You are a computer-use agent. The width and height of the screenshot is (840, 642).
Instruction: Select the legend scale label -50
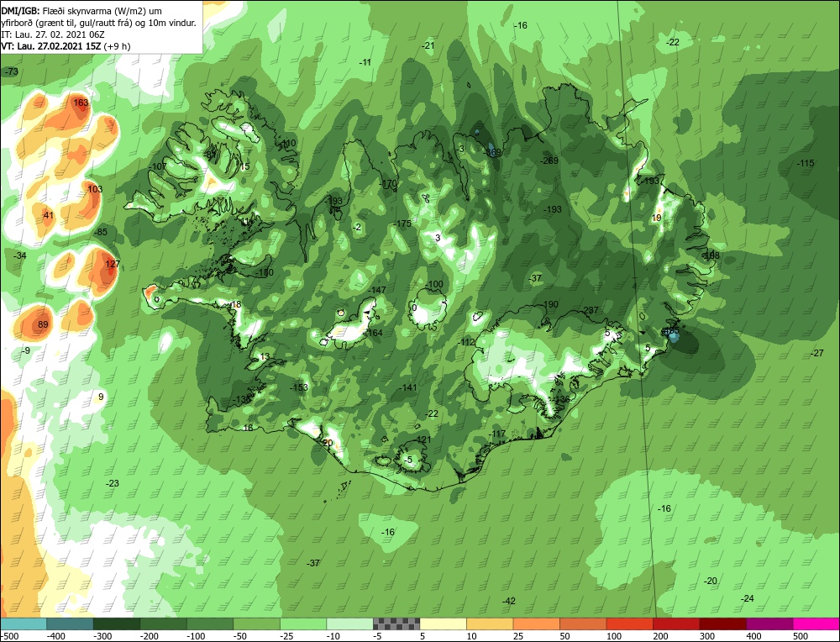click(x=241, y=636)
